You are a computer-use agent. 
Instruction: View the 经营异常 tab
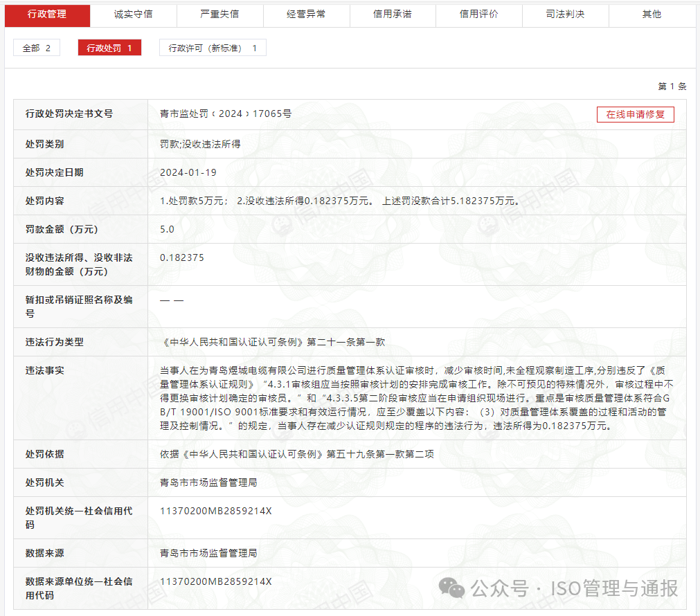[306, 15]
